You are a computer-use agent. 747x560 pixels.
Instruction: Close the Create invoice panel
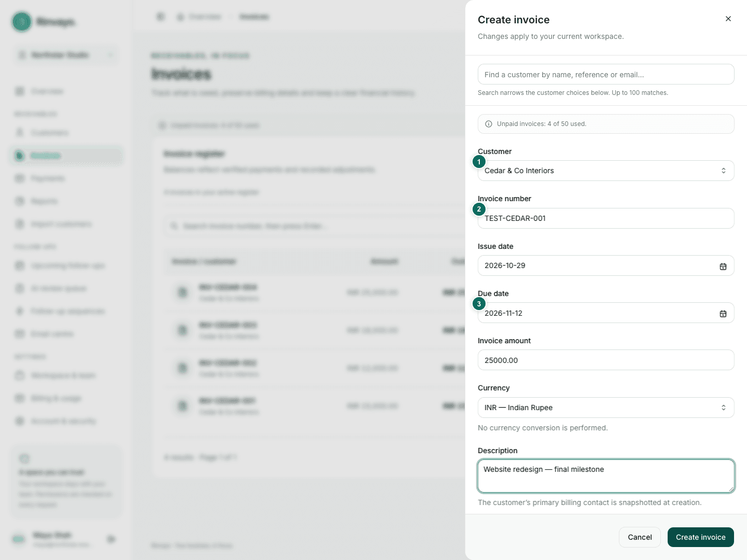click(x=728, y=19)
